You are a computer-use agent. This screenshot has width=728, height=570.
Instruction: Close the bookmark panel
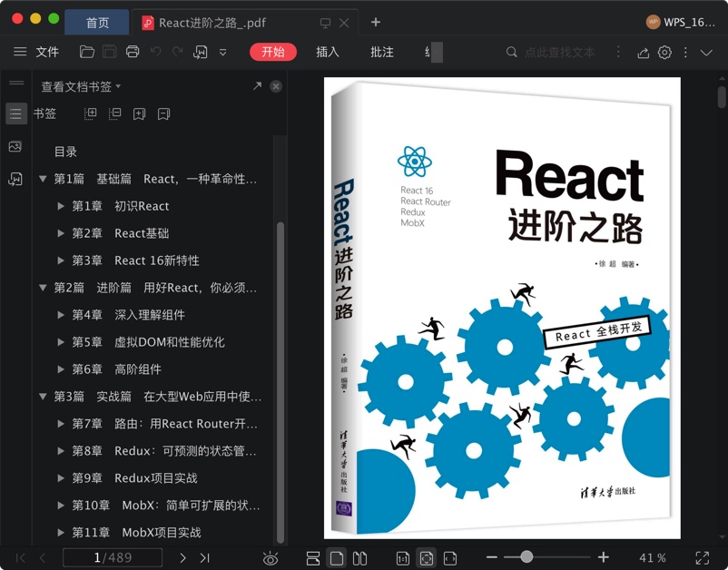point(276,86)
